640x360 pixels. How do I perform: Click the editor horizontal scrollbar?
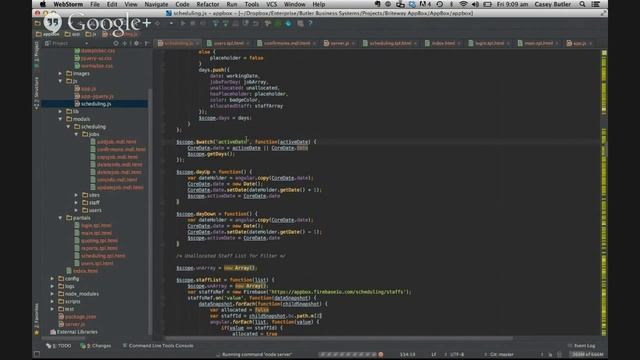pos(339,338)
